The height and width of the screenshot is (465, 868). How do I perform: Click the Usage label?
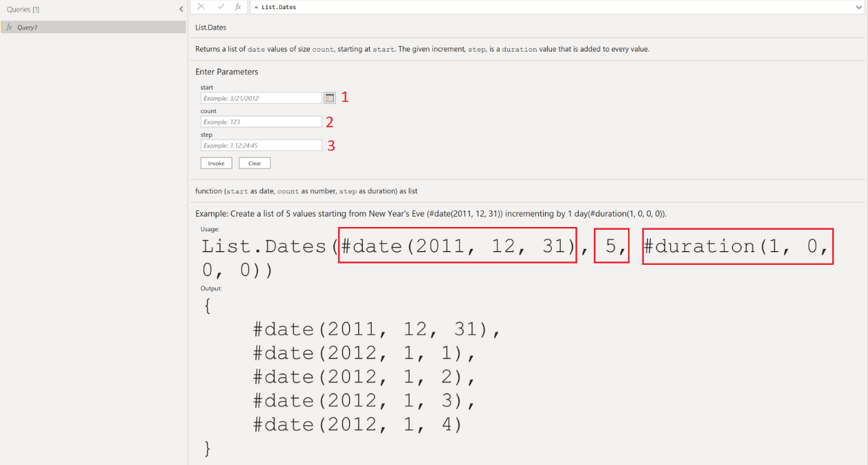tap(209, 229)
